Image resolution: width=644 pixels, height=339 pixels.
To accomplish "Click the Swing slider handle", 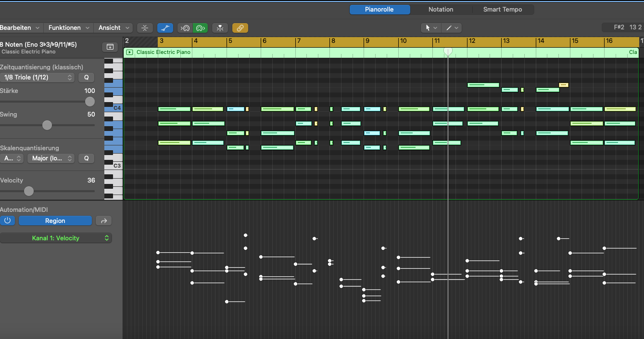I will [x=47, y=125].
